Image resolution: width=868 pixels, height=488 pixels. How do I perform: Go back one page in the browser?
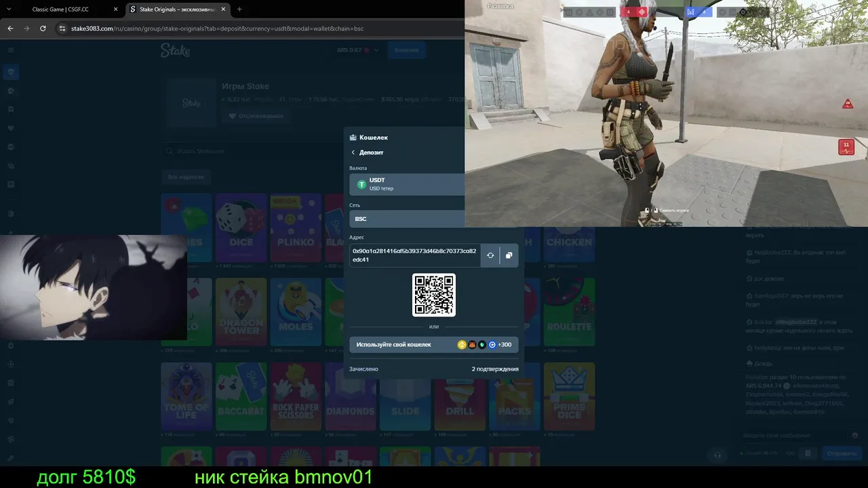tap(10, 28)
